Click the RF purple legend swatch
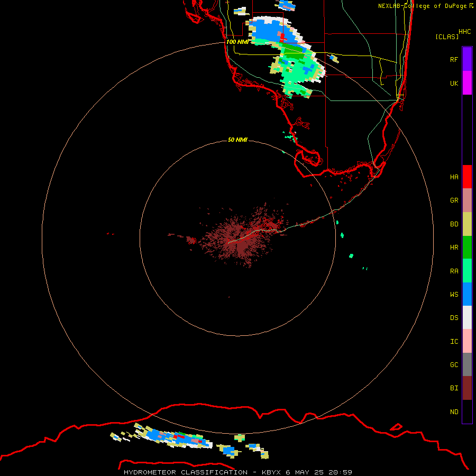This screenshot has width=476, height=476. point(467,59)
